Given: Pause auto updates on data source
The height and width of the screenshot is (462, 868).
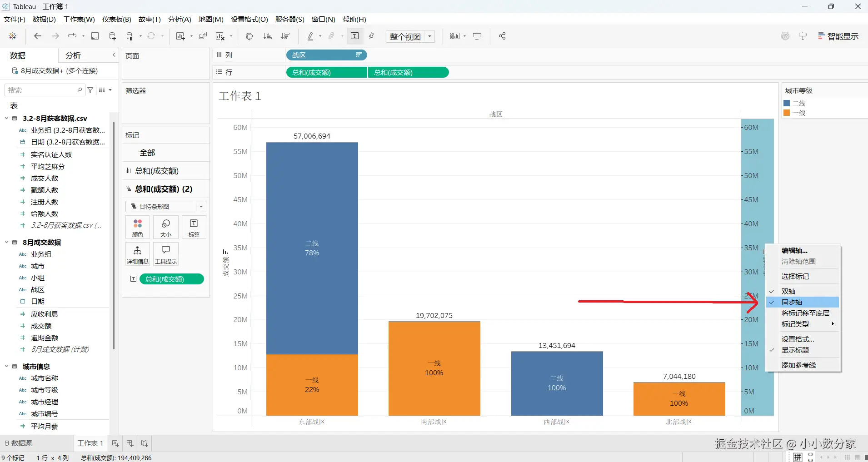Looking at the screenshot, I should pyautogui.click(x=130, y=36).
